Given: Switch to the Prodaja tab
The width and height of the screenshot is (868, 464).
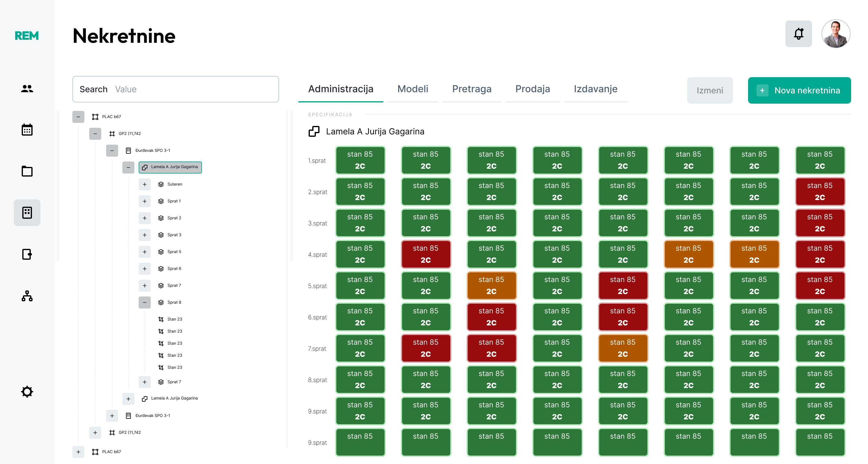Looking at the screenshot, I should point(532,89).
